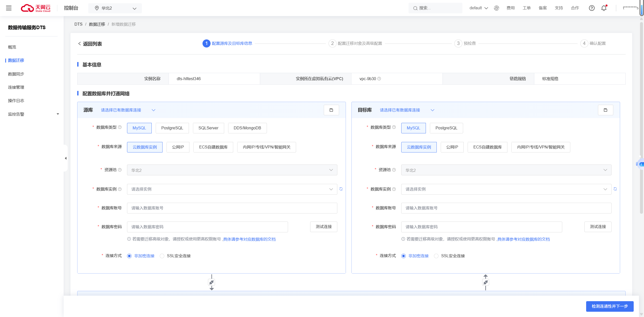Set target origin to ECS自建数据库
The height and width of the screenshot is (317, 644).
[487, 147]
